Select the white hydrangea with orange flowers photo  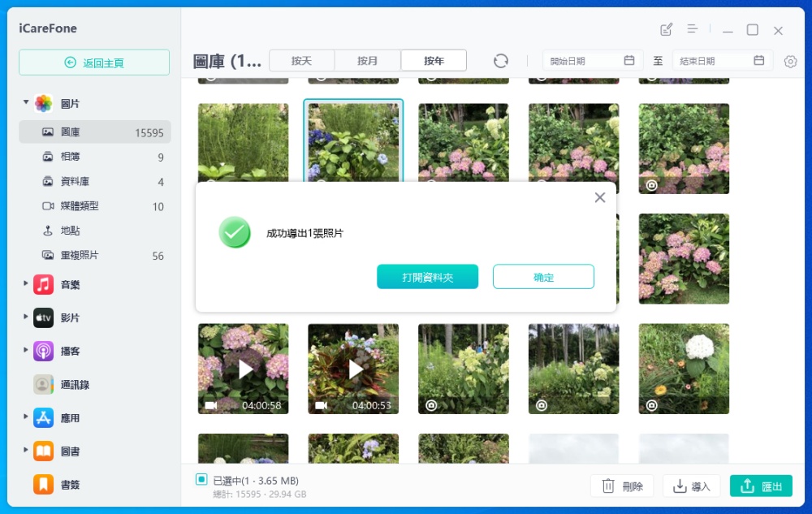[684, 369]
